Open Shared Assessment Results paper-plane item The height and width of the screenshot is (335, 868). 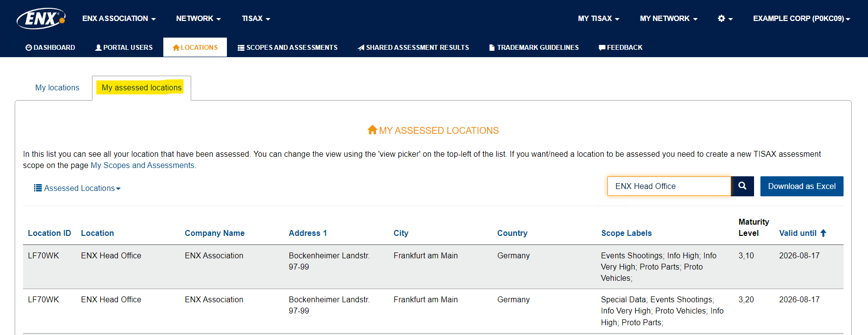[x=413, y=47]
